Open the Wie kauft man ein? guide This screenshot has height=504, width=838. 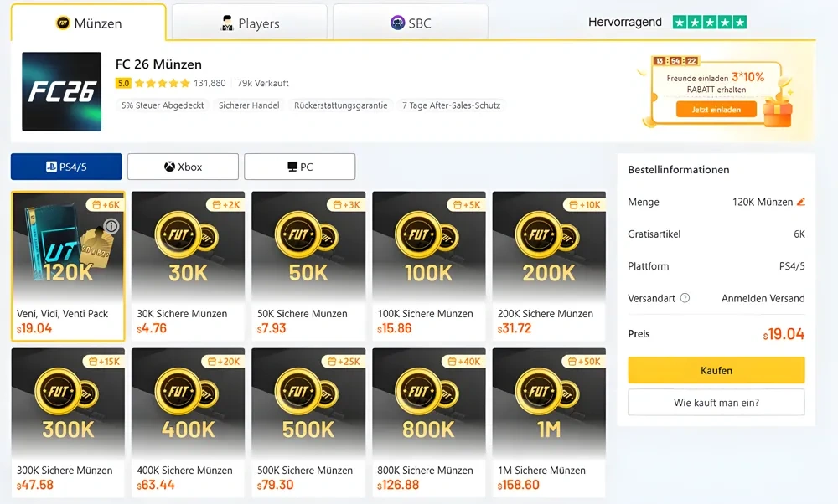click(x=716, y=403)
